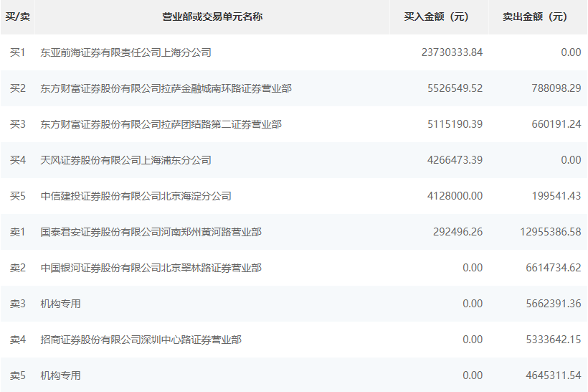Select the 卖3 row label
Viewport: 588px width, 392px height.
click(x=18, y=304)
